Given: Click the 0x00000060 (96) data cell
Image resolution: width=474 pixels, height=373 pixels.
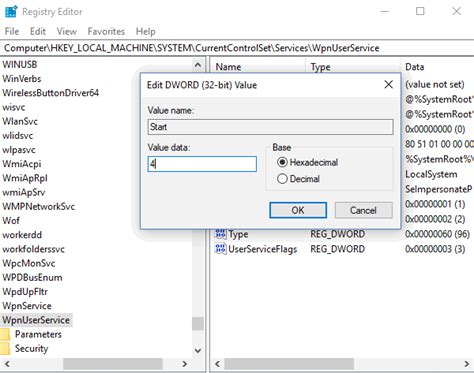Looking at the screenshot, I should (x=437, y=234).
